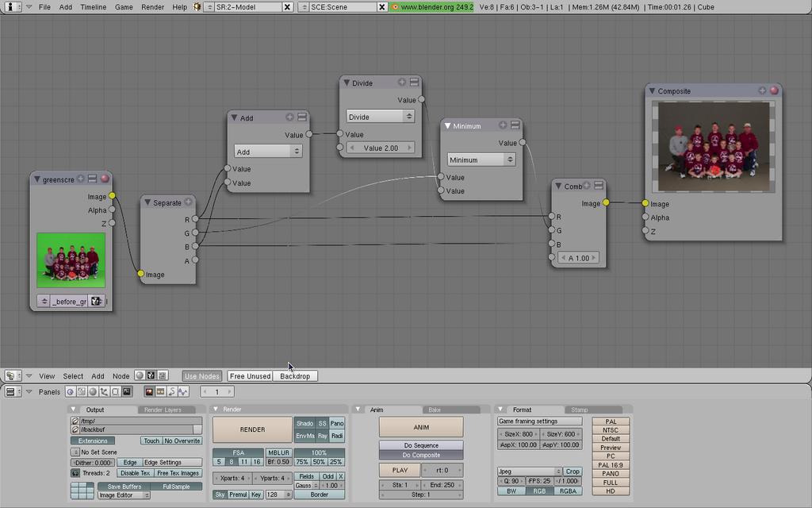Open the Jpeg file format dropdown
This screenshot has width=812, height=508.
click(529, 471)
